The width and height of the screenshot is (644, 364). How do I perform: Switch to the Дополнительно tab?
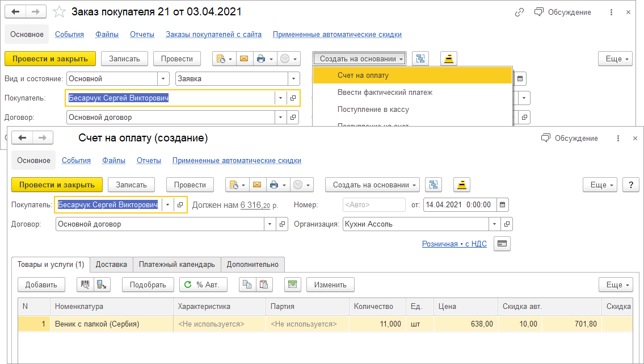click(252, 264)
